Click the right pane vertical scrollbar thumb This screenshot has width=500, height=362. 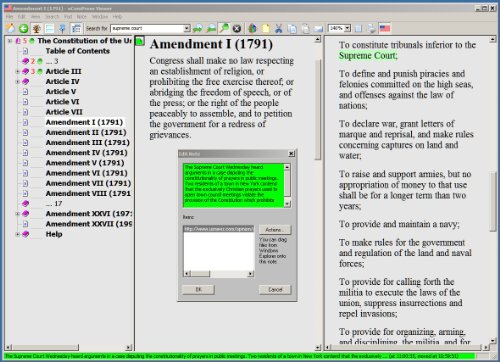point(493,201)
